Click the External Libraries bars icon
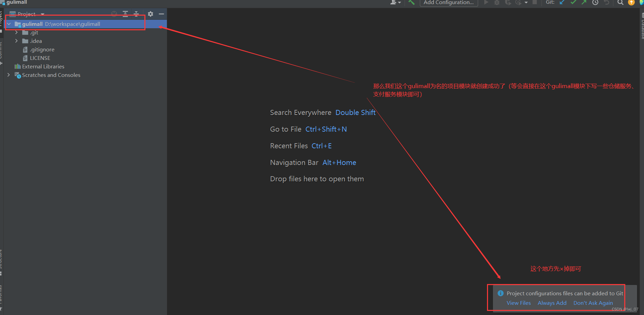The width and height of the screenshot is (644, 315). coord(18,67)
